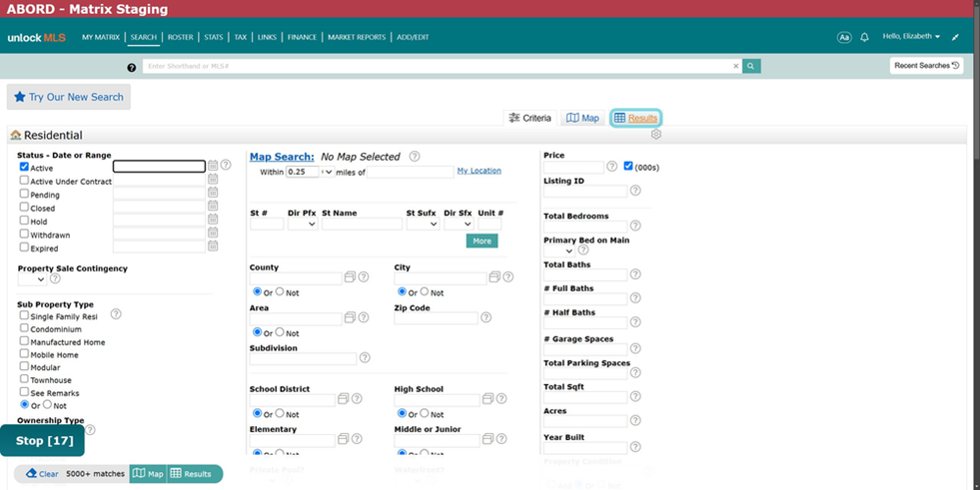This screenshot has height=490, width=980.
Task: Open the High School lookup list icon
Action: [x=488, y=398]
